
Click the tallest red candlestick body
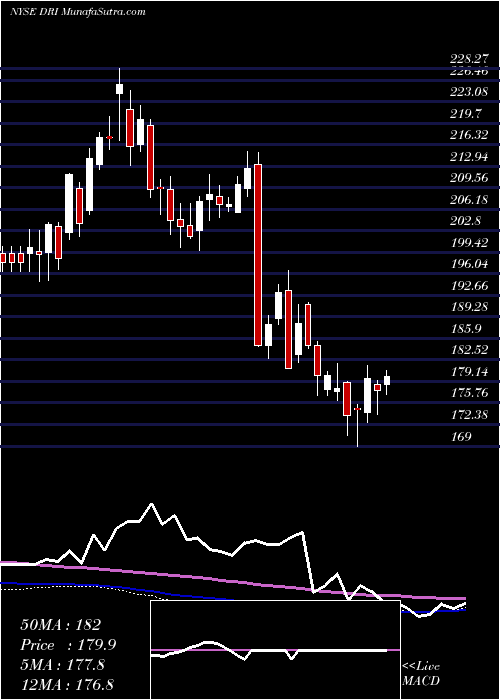coord(258,255)
